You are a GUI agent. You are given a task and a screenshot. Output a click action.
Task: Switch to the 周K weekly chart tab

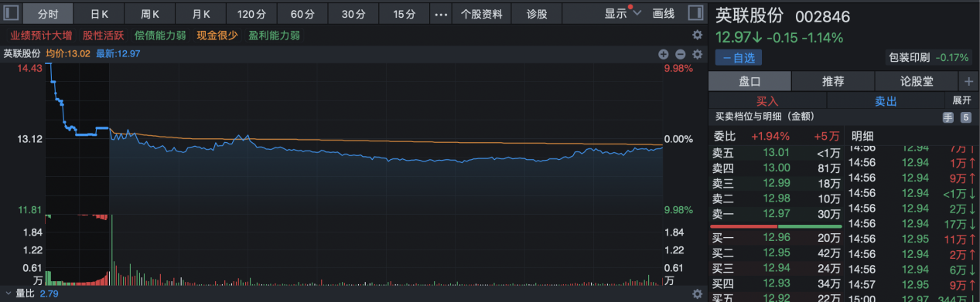pyautogui.click(x=150, y=14)
